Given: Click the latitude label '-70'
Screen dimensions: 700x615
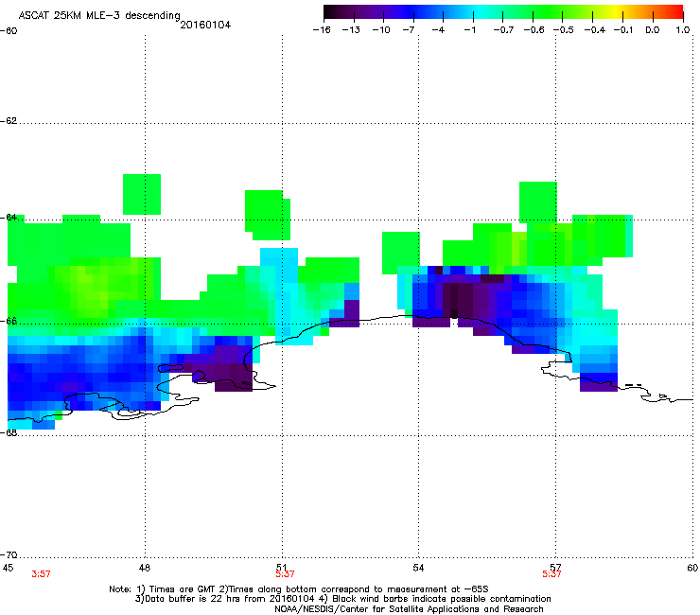Looking at the screenshot, I should [9, 555].
